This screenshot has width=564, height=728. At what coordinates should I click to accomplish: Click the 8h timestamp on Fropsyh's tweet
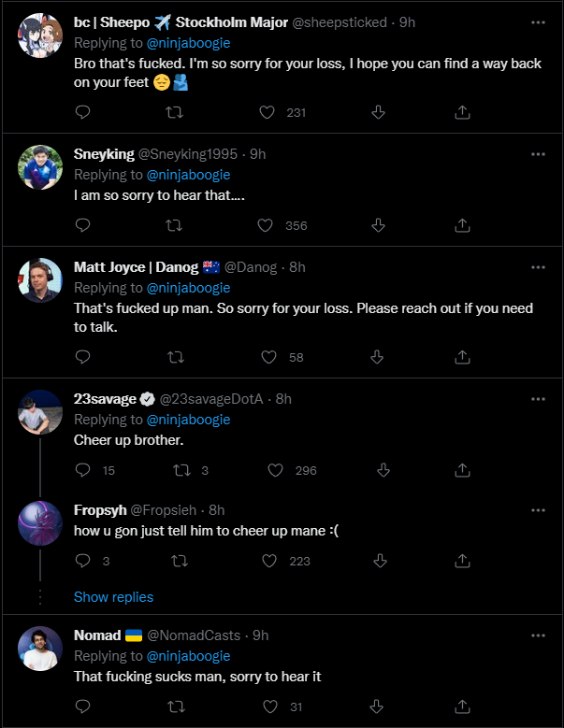coord(216,510)
